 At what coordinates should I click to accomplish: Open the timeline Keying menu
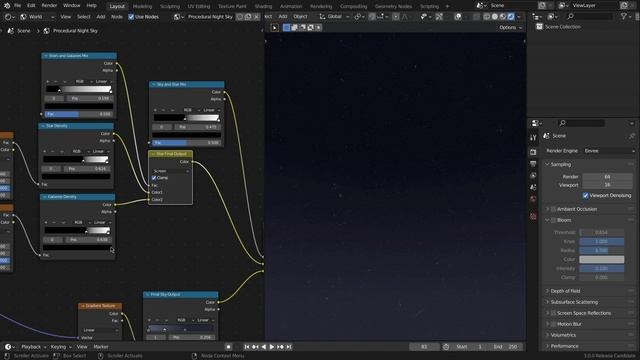point(61,347)
